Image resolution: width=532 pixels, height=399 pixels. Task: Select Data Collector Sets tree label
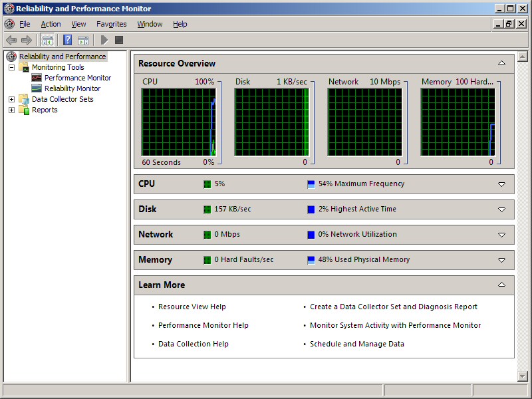tap(63, 99)
